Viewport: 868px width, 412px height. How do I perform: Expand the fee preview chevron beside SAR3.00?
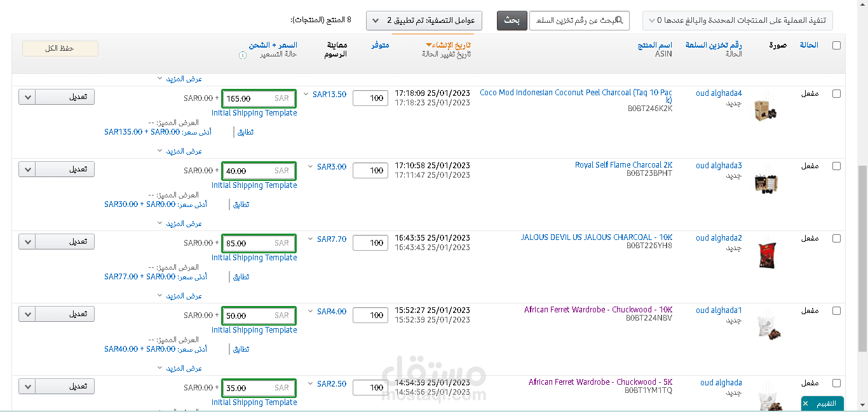(x=310, y=167)
